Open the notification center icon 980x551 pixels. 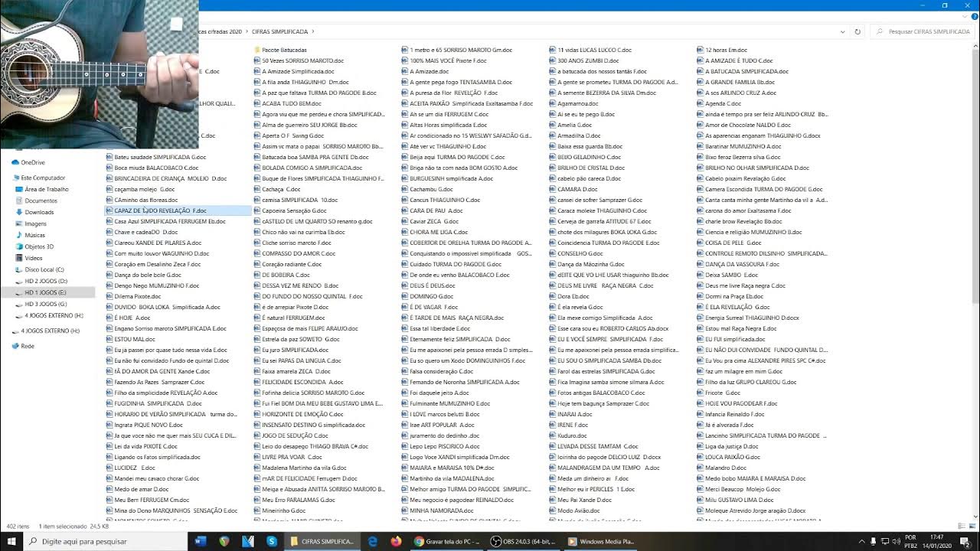[x=967, y=541]
